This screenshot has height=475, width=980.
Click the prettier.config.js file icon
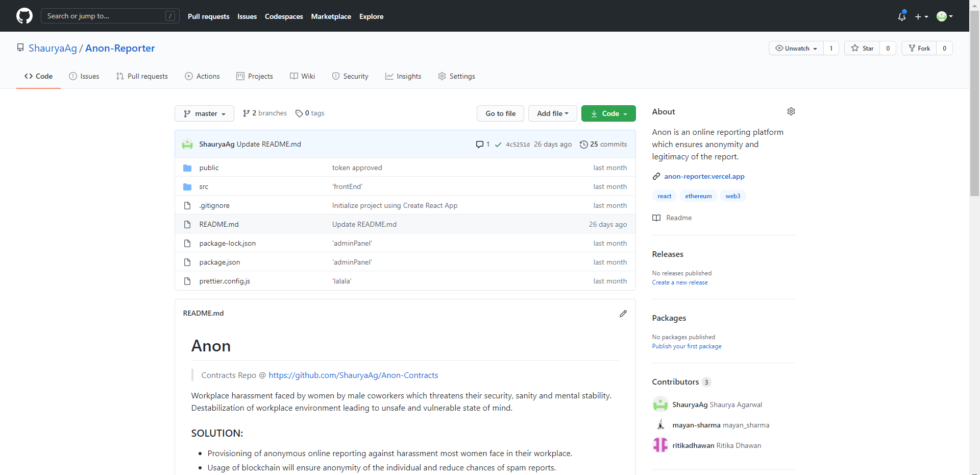click(x=187, y=281)
